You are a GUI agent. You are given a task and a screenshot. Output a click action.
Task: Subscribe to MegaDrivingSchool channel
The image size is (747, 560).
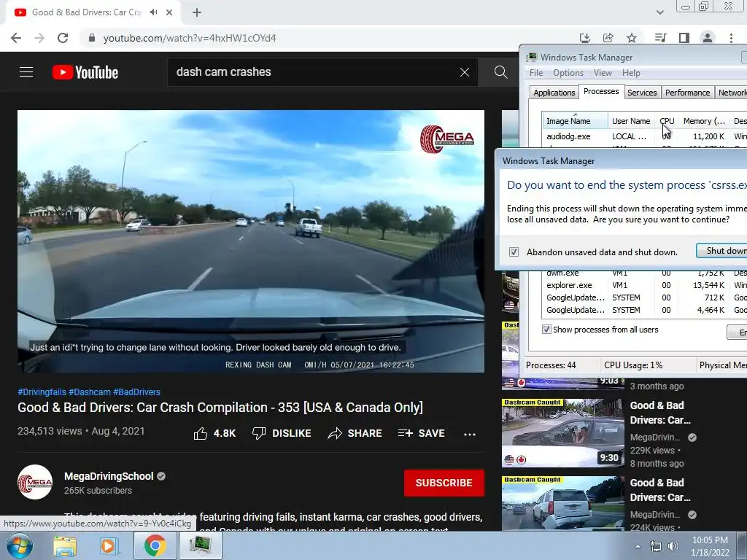tap(444, 483)
